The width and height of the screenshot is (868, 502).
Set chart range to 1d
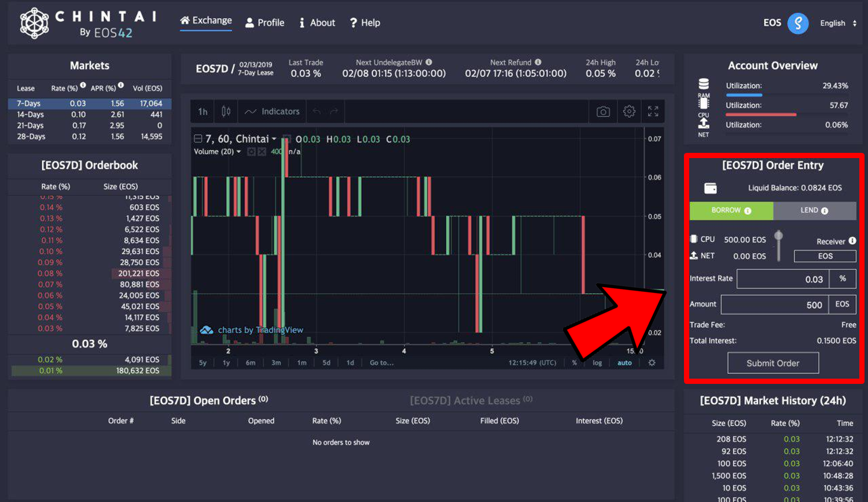coord(350,363)
